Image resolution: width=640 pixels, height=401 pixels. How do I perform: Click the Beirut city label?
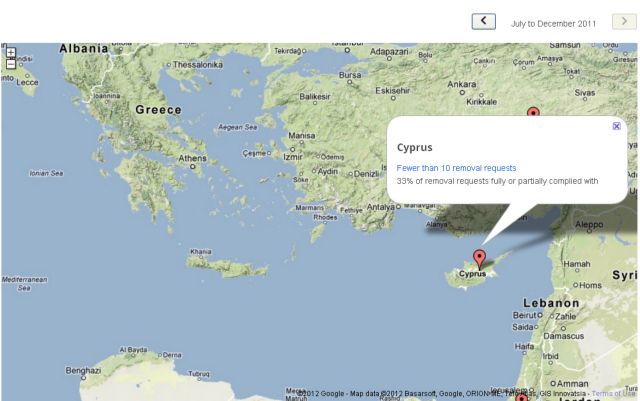click(x=524, y=315)
